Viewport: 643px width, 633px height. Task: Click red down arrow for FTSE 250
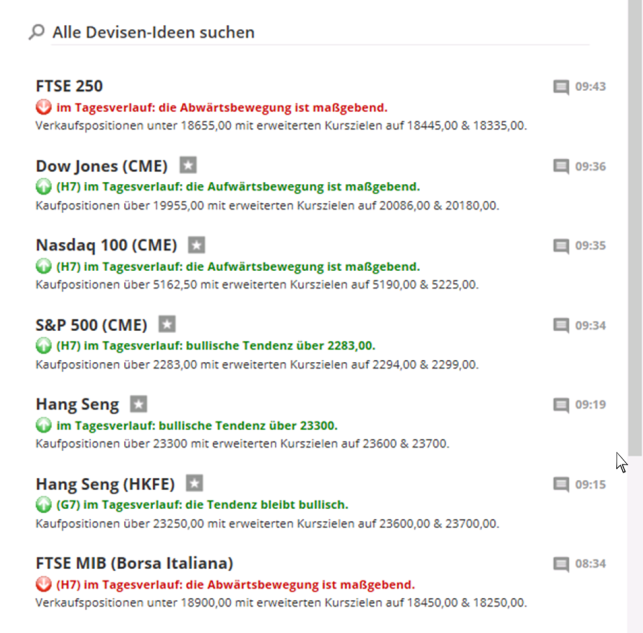[x=43, y=107]
